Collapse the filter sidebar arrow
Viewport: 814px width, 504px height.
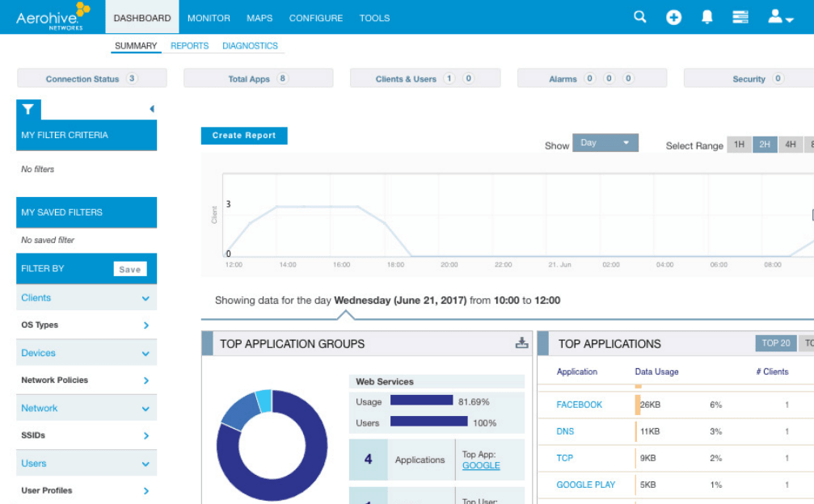point(152,109)
